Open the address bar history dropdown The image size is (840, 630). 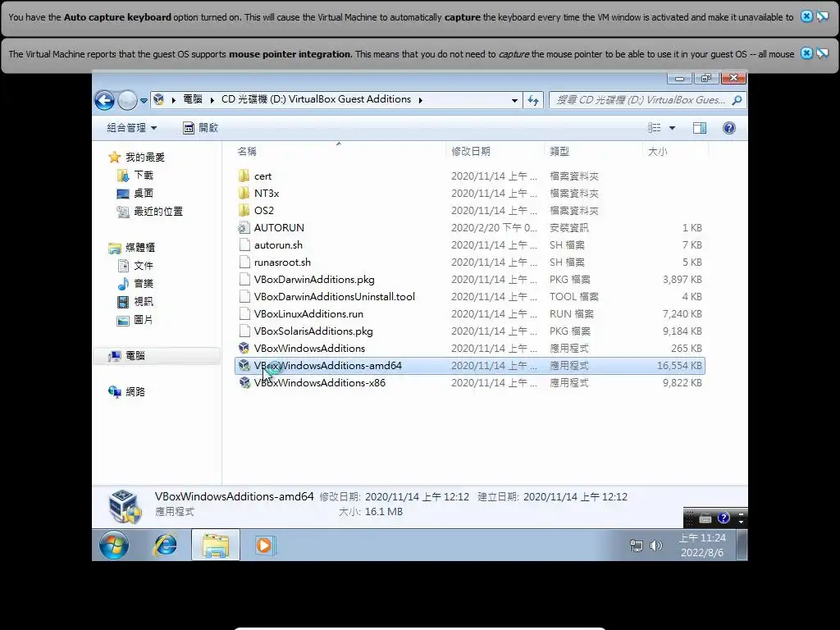514,100
